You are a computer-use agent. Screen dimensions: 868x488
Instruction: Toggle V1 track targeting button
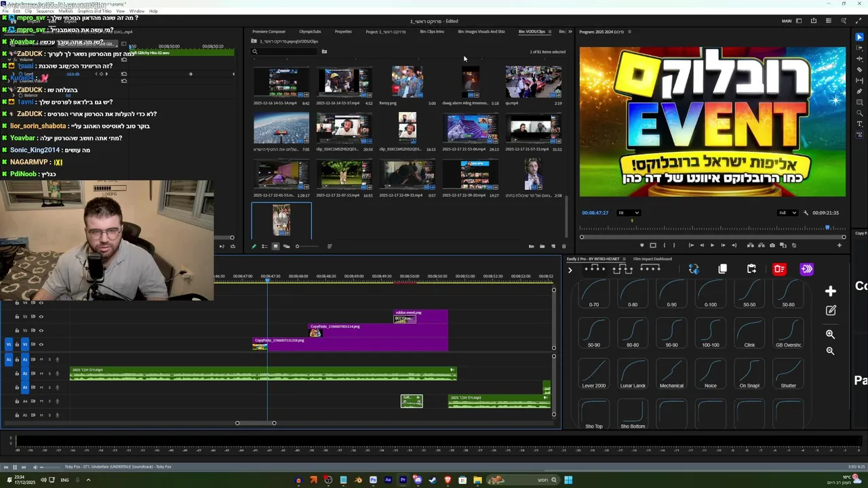tap(25, 344)
